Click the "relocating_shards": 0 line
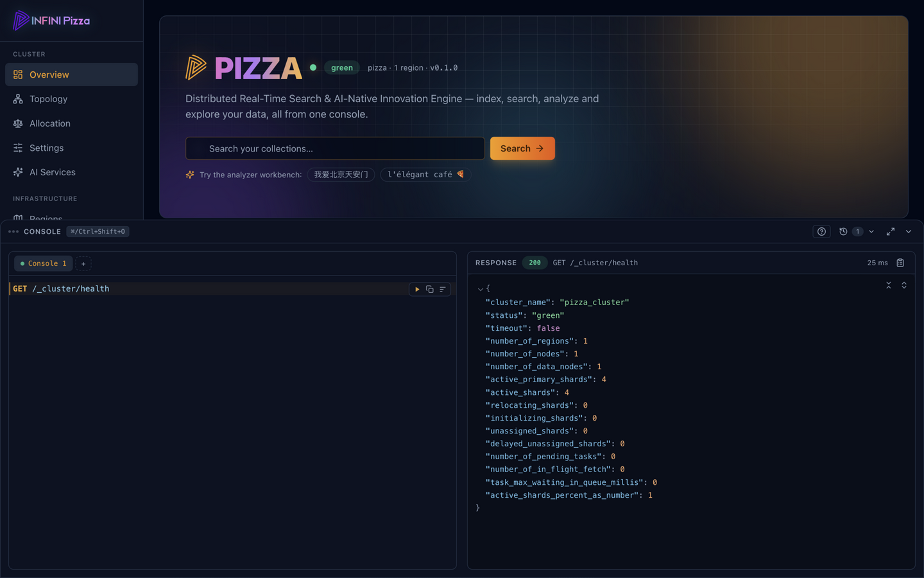 coord(536,405)
